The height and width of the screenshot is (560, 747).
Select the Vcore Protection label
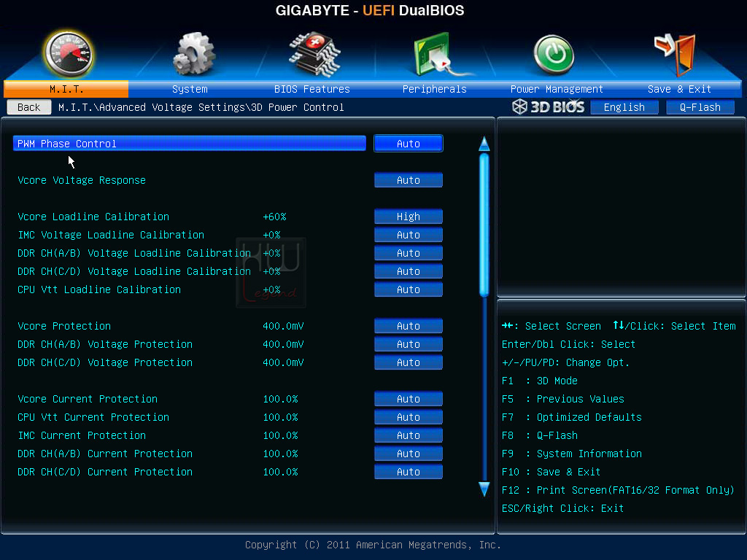tap(64, 326)
